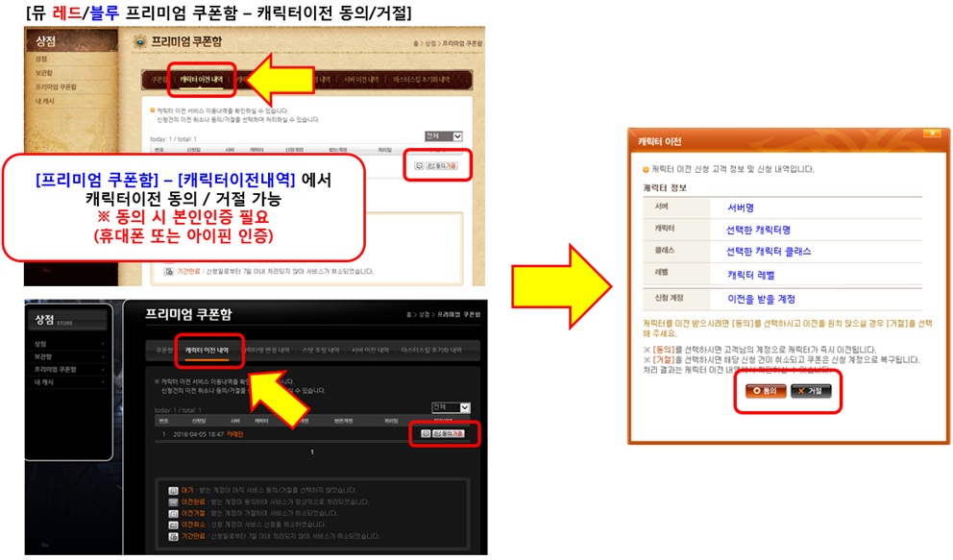
Task: Expand the 전체 filter dropdown in dark page
Action: pyautogui.click(x=451, y=407)
